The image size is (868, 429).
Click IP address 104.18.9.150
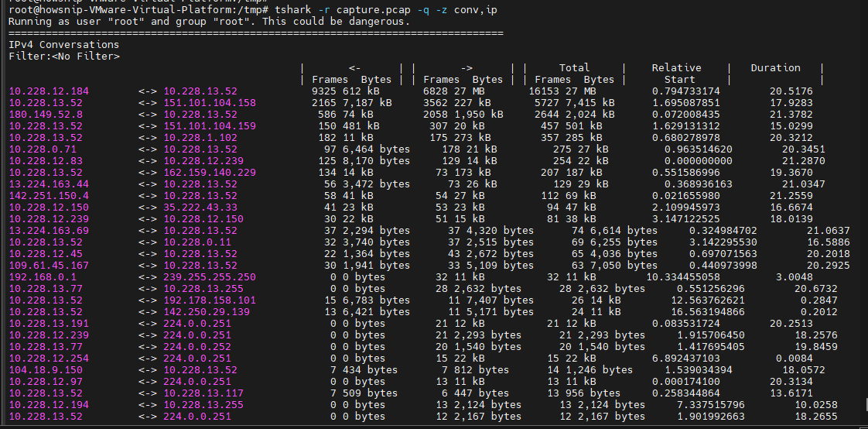click(46, 370)
